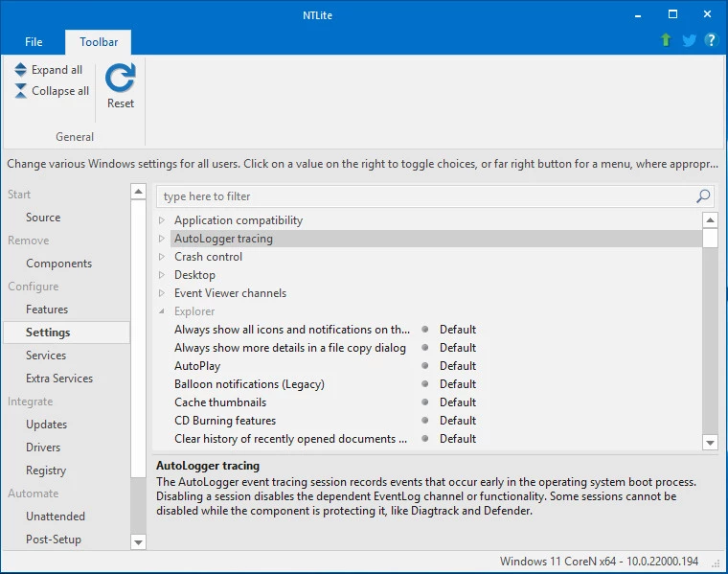
Task: Collapse the Explorer settings group
Action: pyautogui.click(x=162, y=311)
